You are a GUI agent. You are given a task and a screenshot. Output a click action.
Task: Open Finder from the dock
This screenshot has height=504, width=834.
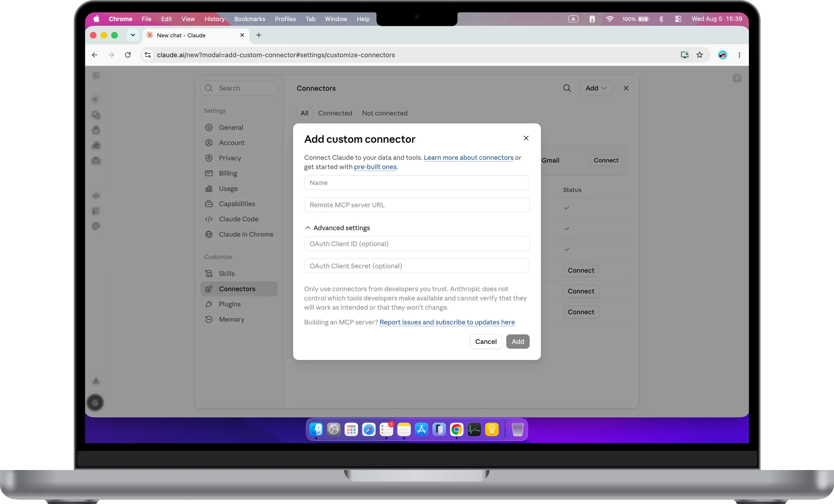point(316,429)
